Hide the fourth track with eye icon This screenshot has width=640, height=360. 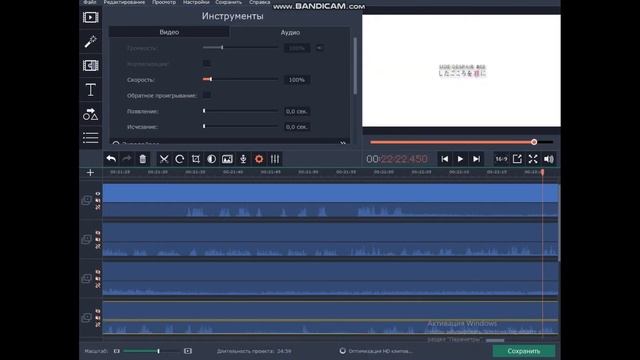[x=98, y=311]
